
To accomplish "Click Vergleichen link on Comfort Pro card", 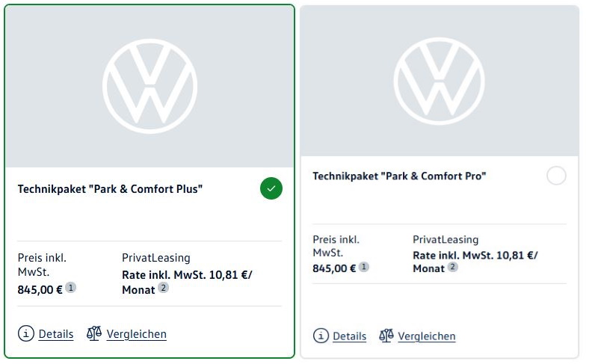I will point(426,336).
